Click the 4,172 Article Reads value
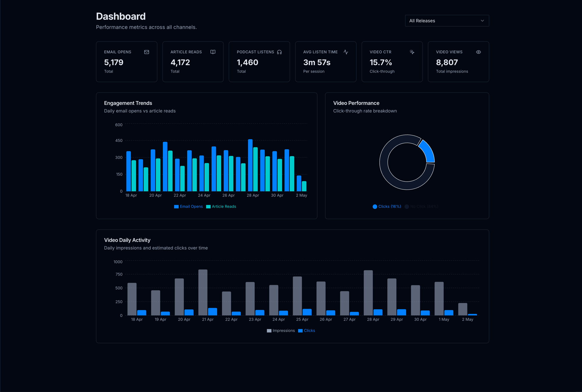582x392 pixels. [x=180, y=62]
